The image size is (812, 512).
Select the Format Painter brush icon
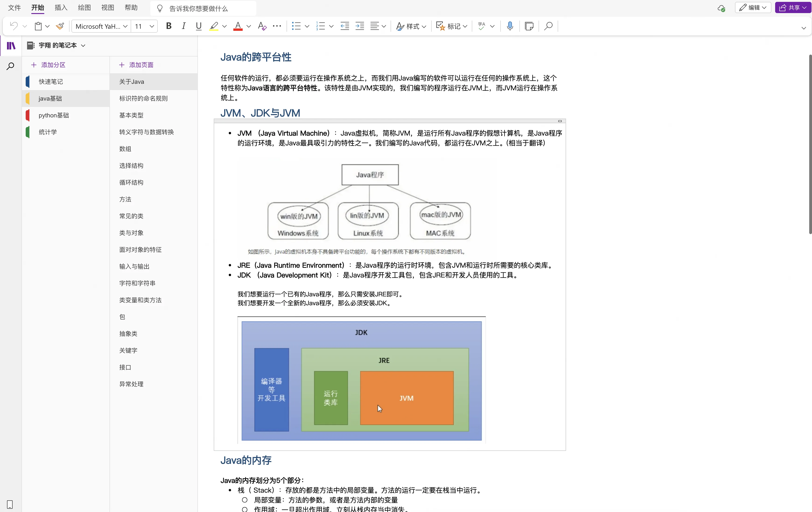60,26
